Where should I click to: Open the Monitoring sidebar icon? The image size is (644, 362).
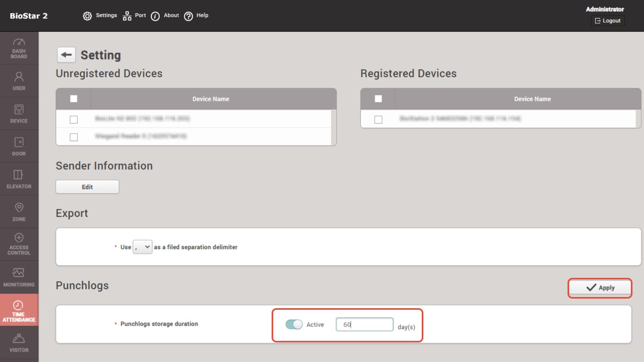19,277
